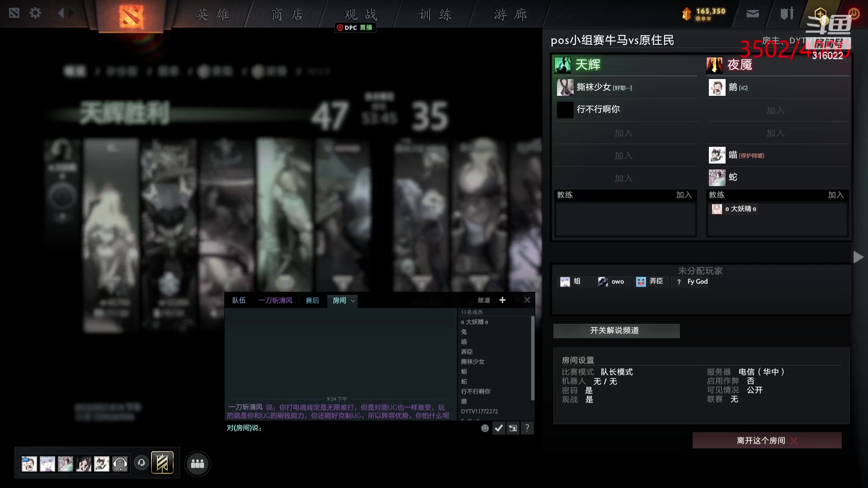Click visibility value 公开
Screen dimensions: 868x488
[755, 390]
